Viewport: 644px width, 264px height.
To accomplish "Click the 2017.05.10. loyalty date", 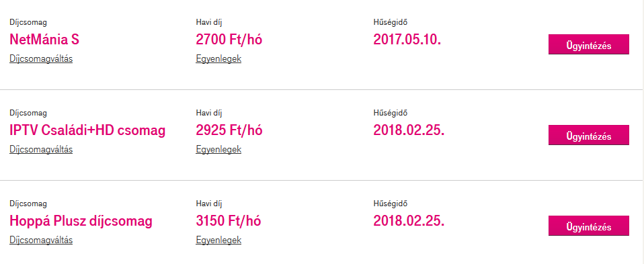I will (x=407, y=40).
